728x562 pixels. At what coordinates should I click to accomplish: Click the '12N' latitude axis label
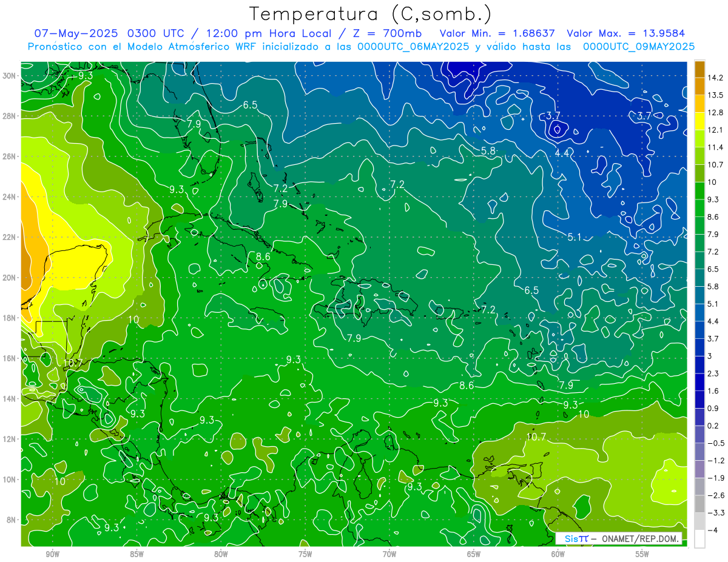click(10, 439)
